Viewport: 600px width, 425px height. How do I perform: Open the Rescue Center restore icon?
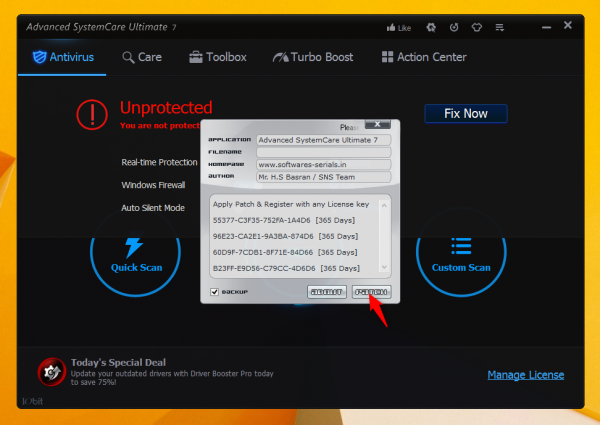click(454, 27)
